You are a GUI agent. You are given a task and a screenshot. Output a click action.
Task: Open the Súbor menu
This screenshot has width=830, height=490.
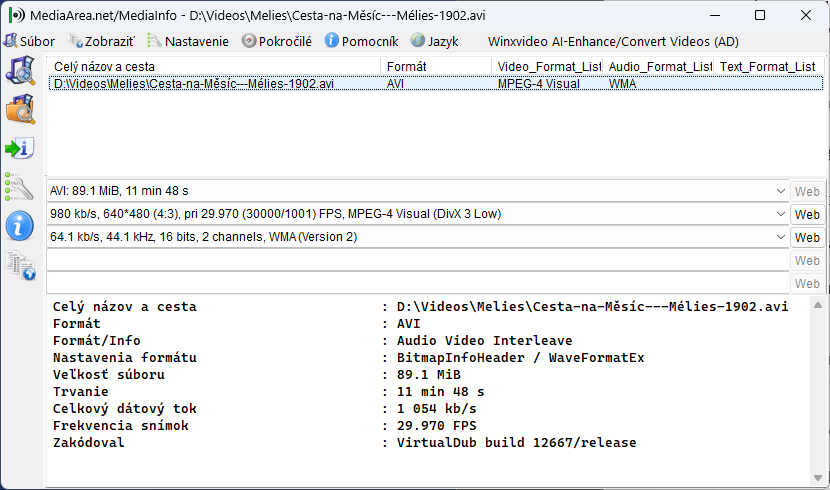(30, 41)
